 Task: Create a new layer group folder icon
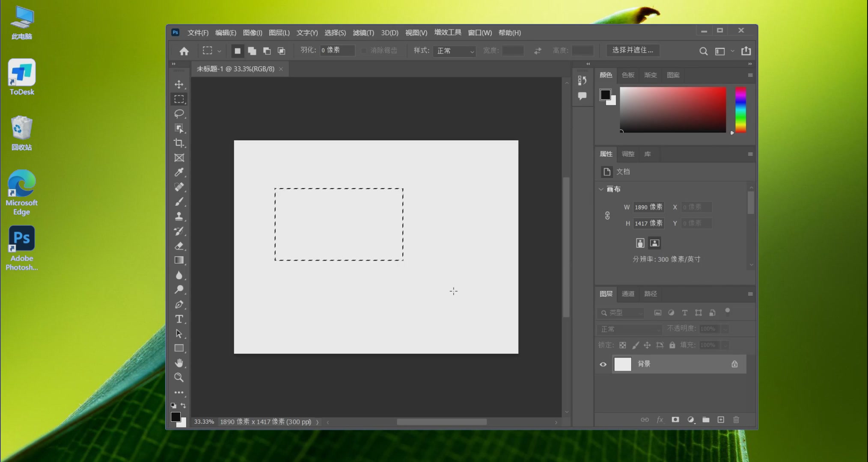[706, 420]
